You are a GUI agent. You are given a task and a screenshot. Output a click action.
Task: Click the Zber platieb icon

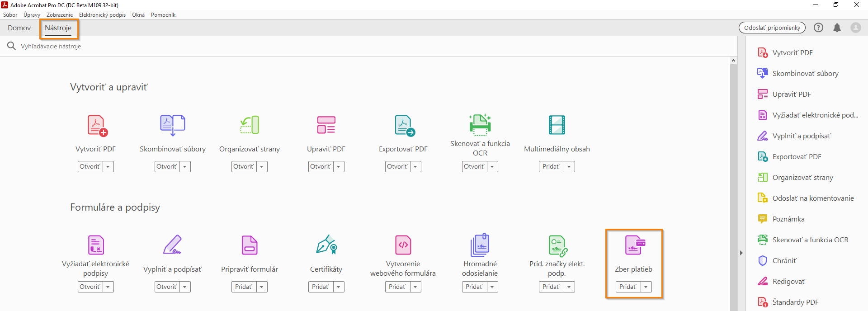pos(635,245)
